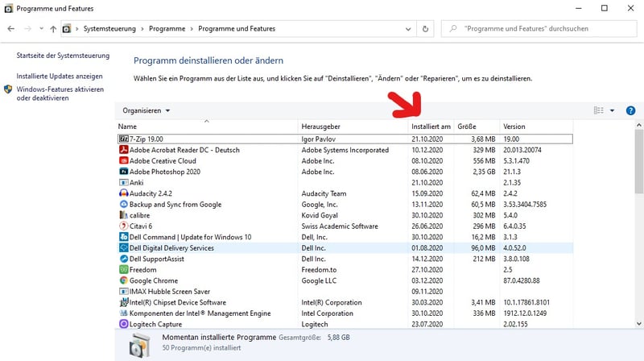Open help via the blue question mark icon

(x=630, y=110)
